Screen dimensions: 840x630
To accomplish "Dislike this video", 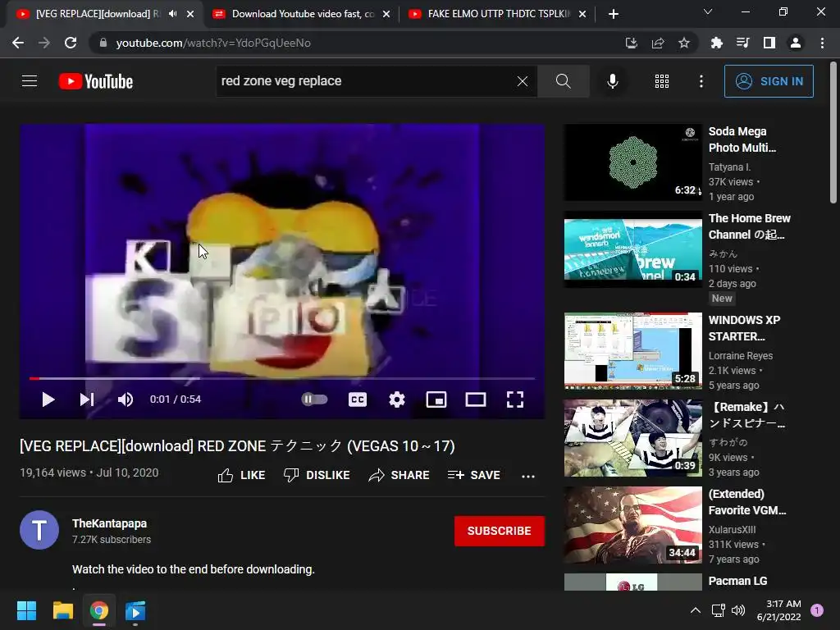I will pos(317,475).
